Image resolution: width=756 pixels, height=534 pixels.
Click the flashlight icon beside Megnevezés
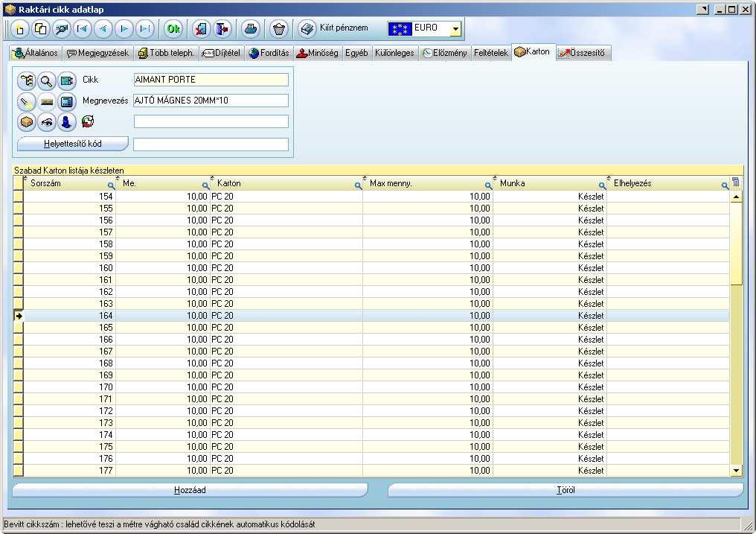[27, 101]
